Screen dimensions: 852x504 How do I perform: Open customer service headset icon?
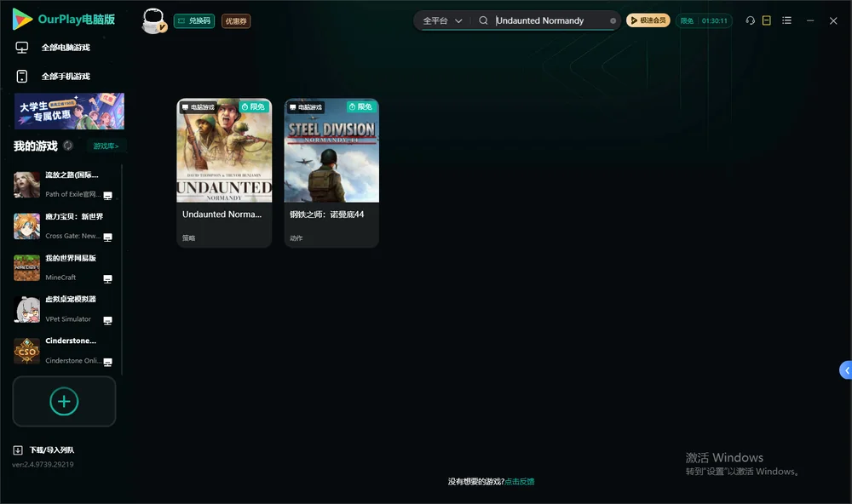tap(750, 20)
